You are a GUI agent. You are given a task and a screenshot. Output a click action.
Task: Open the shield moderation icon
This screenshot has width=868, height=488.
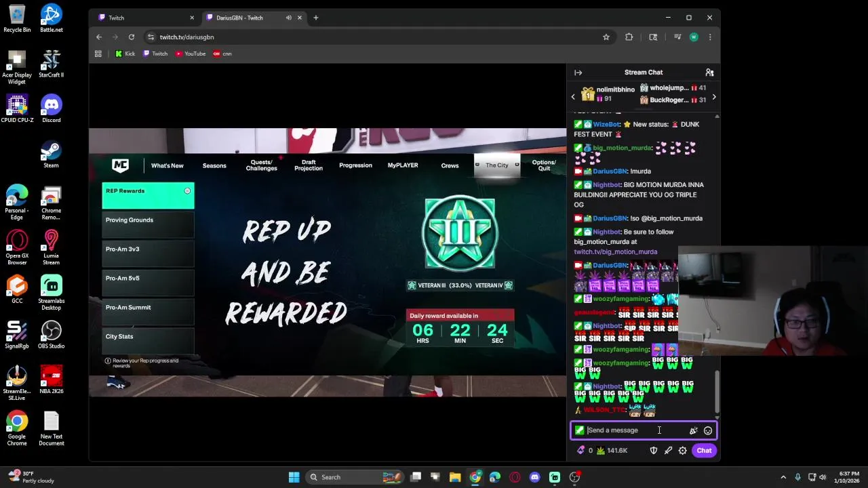(x=654, y=450)
